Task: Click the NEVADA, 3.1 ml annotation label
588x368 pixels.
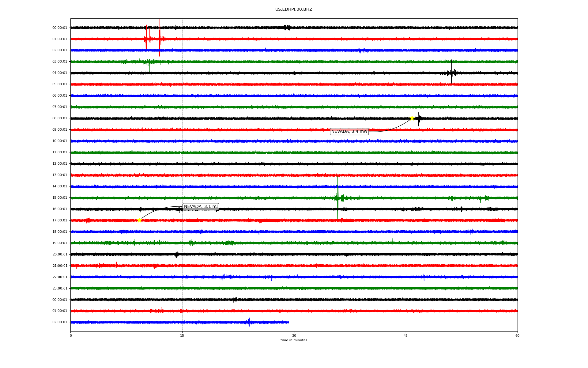Action: 201,207
